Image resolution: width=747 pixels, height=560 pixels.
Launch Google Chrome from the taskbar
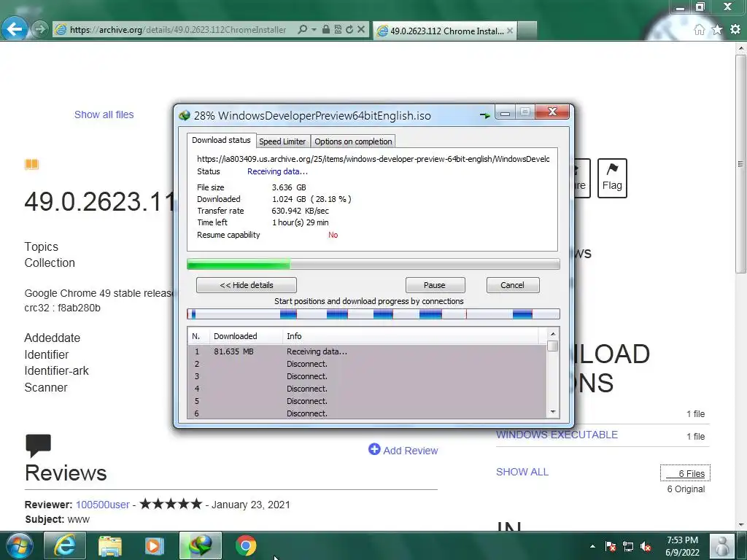pos(246,545)
